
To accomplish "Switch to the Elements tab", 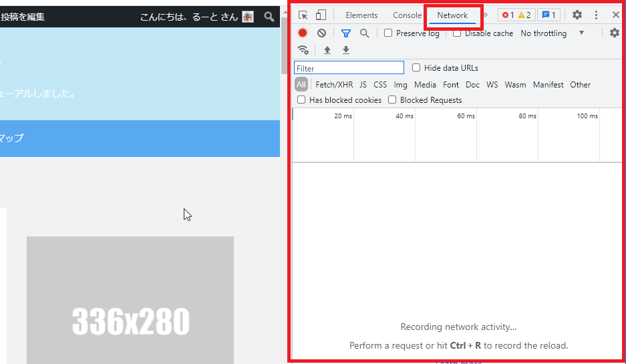I will [361, 15].
